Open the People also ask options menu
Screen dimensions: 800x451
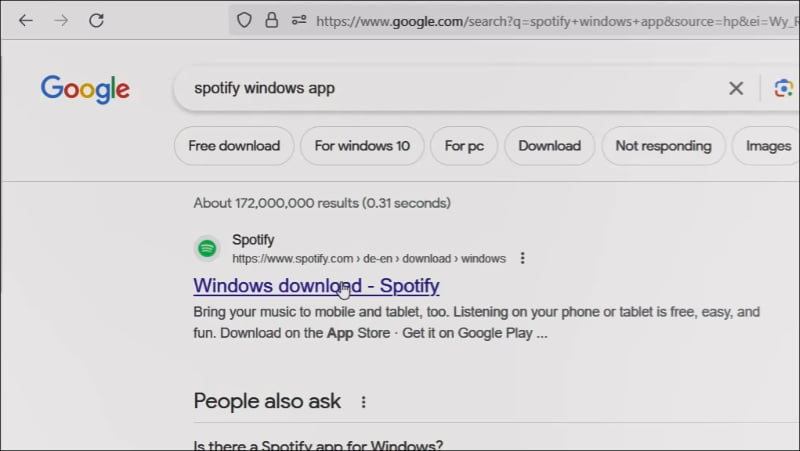(364, 402)
